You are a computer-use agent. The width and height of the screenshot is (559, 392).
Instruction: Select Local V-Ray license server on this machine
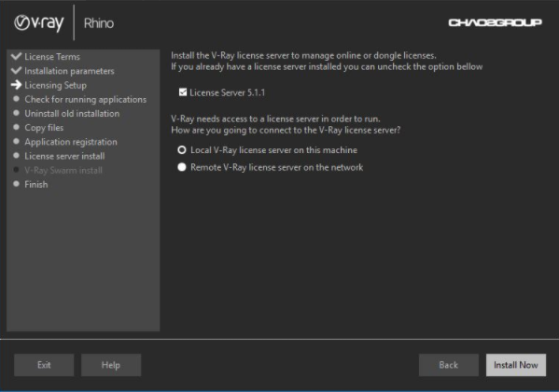pos(182,150)
